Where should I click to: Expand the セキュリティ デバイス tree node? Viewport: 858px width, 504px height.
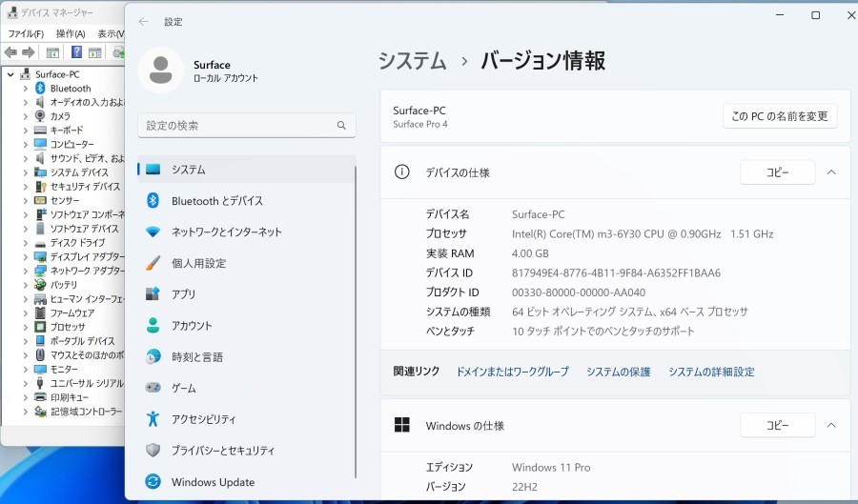tap(25, 187)
